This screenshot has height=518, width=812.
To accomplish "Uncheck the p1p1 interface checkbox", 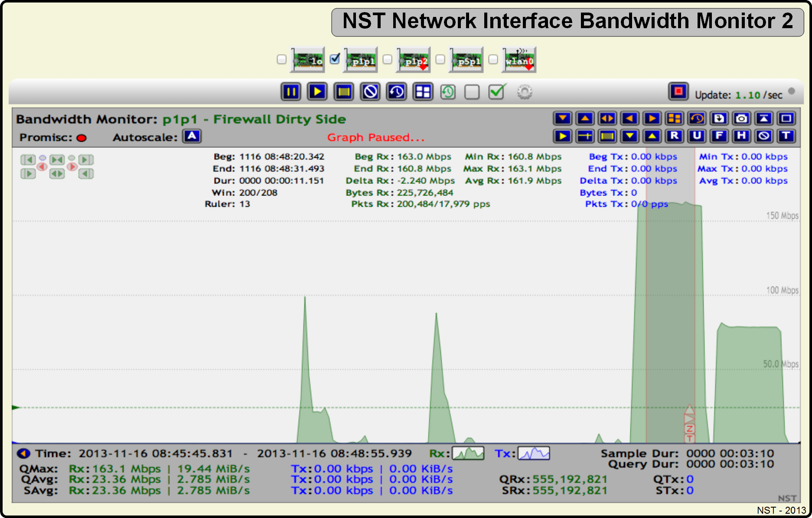I will 335,59.
